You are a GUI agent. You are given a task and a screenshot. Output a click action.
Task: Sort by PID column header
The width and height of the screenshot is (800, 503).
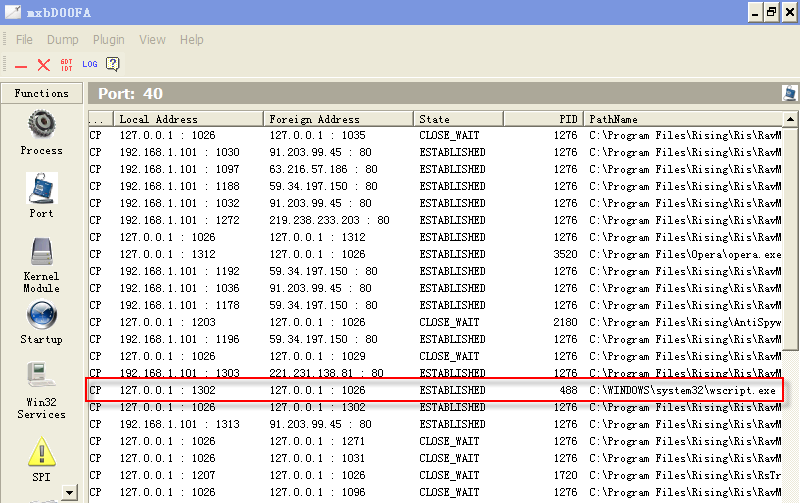pyautogui.click(x=543, y=119)
